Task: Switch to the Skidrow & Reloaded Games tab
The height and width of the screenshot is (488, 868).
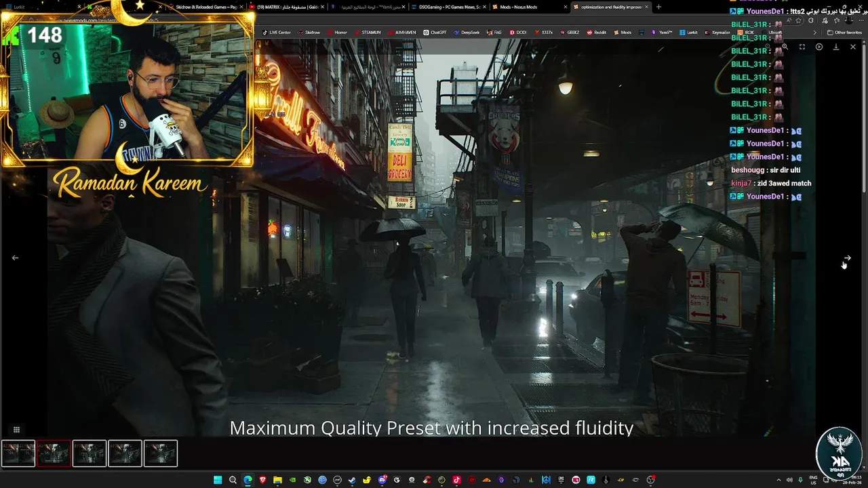Action: (x=207, y=7)
